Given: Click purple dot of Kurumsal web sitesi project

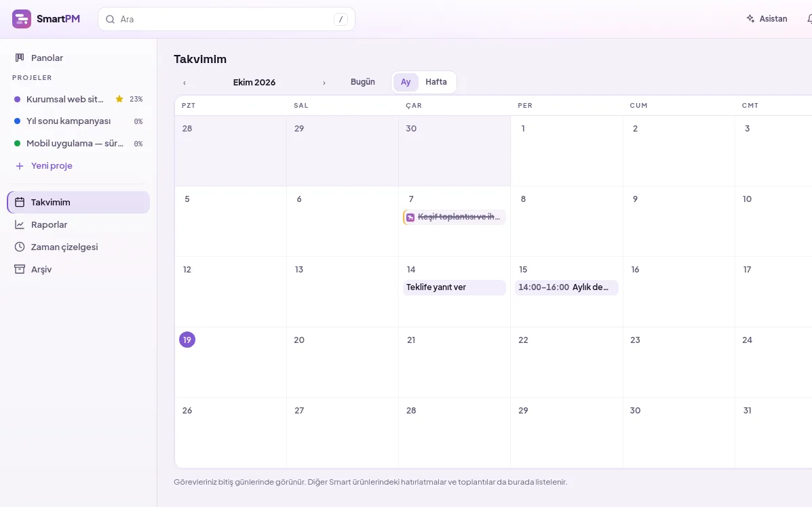Looking at the screenshot, I should (x=17, y=99).
